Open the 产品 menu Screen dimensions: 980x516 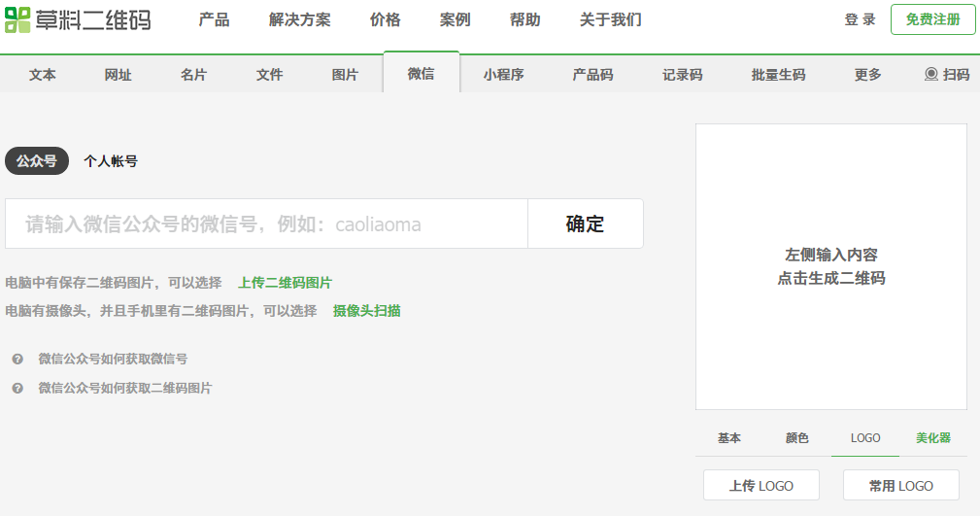pos(214,20)
